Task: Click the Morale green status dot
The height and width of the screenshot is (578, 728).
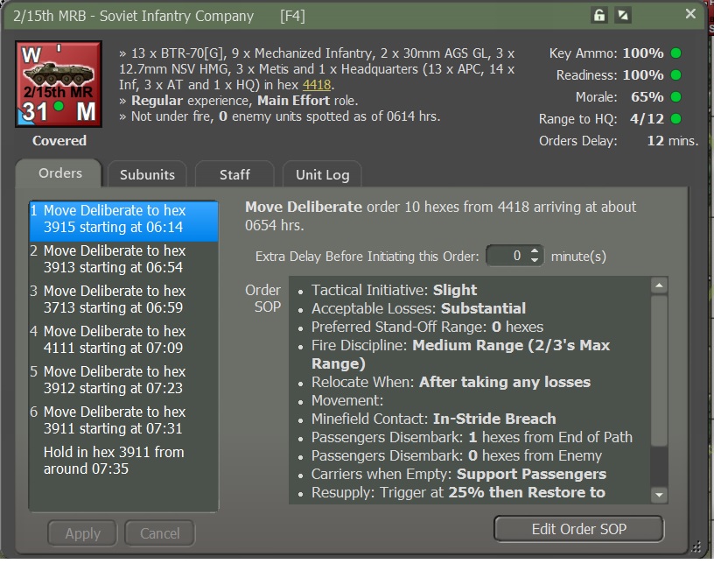Action: click(x=676, y=96)
